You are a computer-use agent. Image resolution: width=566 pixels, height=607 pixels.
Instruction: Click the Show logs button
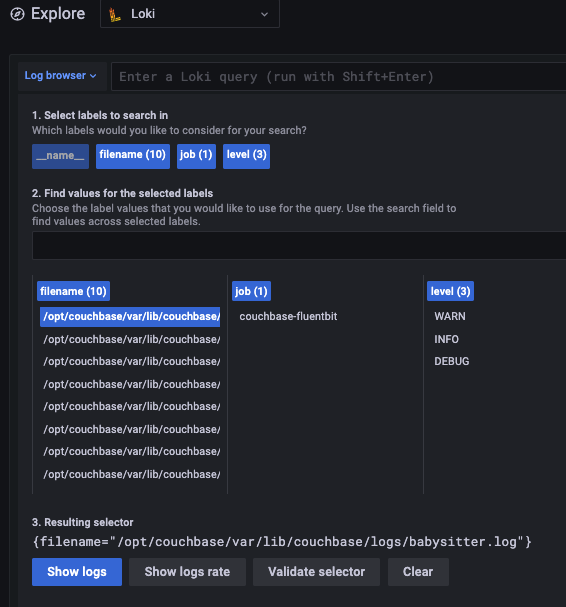77,572
